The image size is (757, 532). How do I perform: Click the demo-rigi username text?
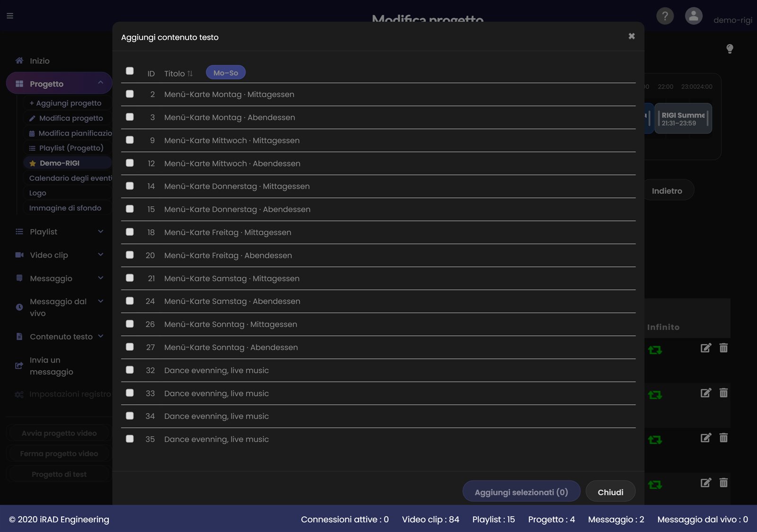pyautogui.click(x=733, y=20)
